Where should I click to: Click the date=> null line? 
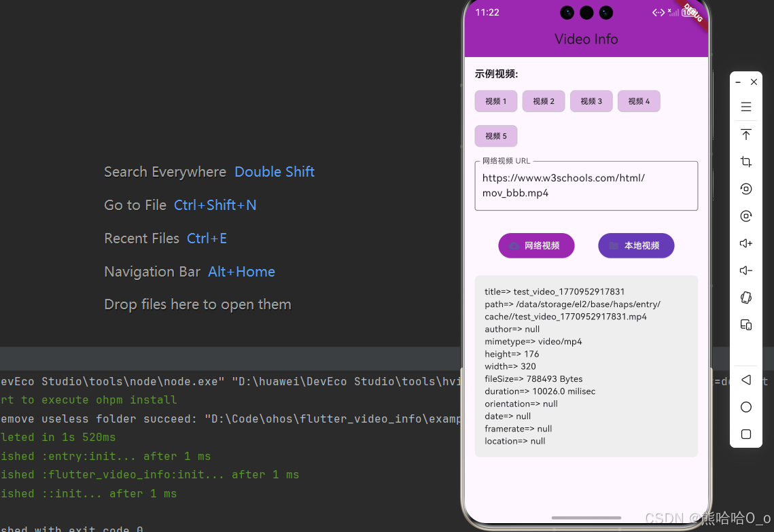(x=508, y=416)
